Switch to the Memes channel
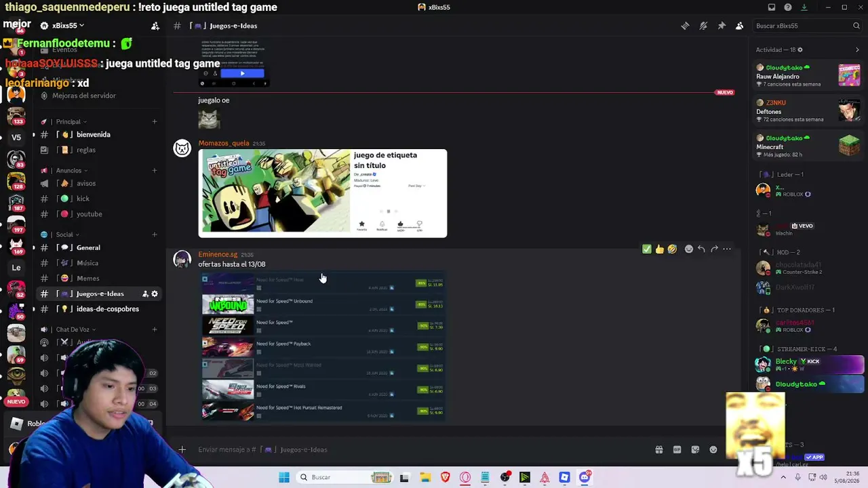The width and height of the screenshot is (868, 488). (99, 279)
